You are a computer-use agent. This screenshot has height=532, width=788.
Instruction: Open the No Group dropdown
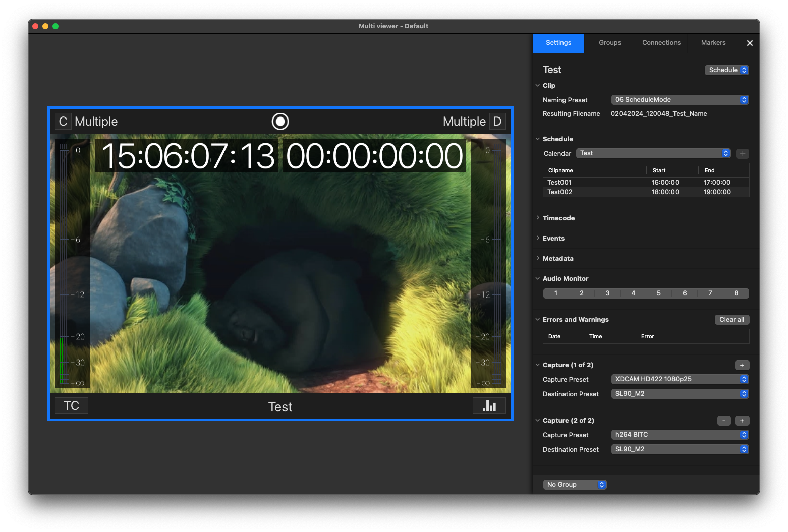(x=575, y=485)
